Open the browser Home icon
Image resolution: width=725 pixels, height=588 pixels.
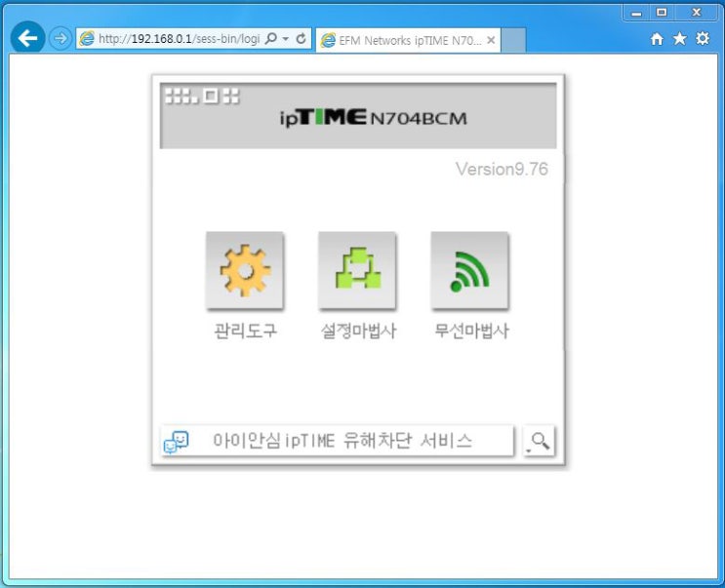coord(657,39)
